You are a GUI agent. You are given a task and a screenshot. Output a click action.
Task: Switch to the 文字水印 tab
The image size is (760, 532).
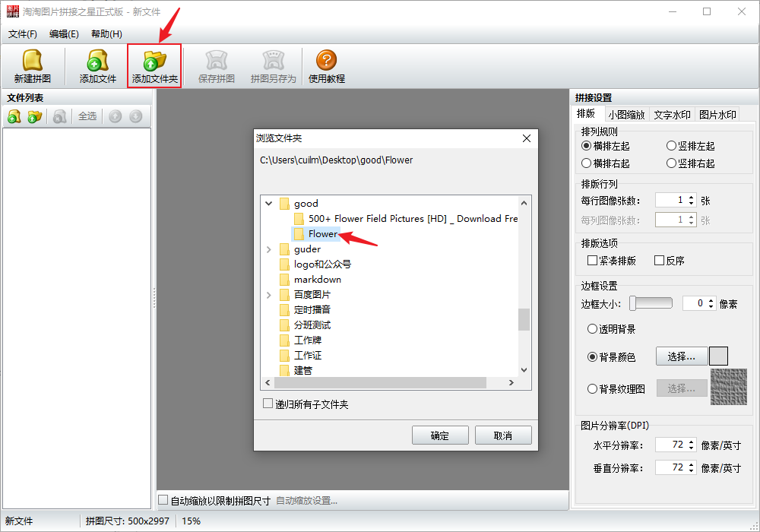(672, 115)
